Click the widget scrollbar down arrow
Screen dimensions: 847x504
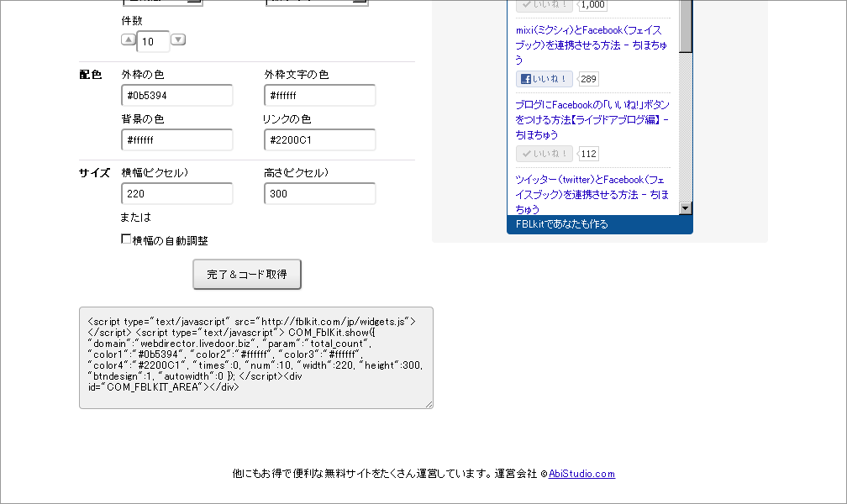tap(686, 208)
